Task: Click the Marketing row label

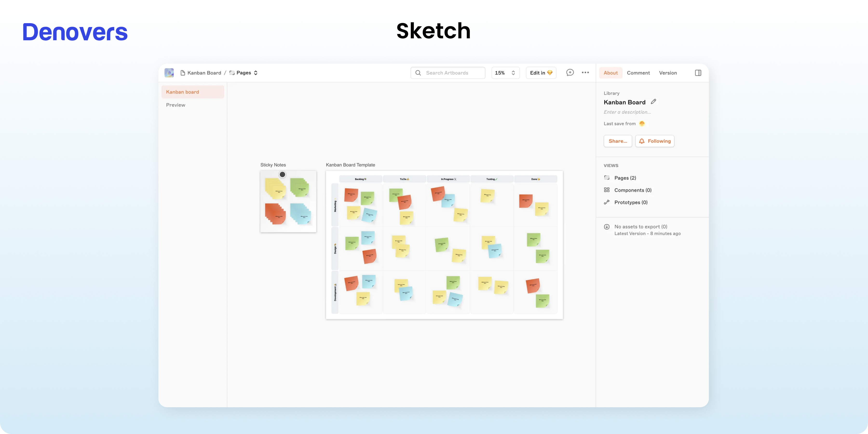Action: coord(335,205)
